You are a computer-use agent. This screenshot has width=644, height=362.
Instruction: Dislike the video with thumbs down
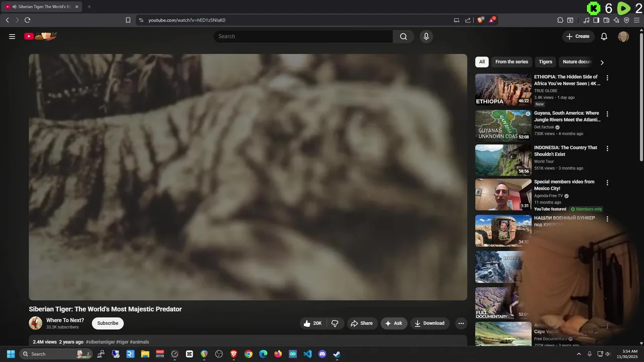[x=335, y=323]
